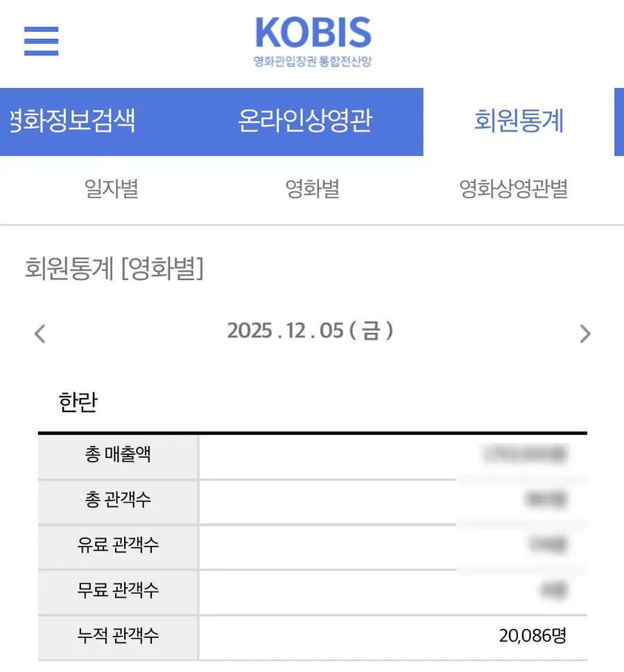Screen dimensions: 624x672
Task: Click the 유료 관객수 row label
Action: click(x=118, y=545)
